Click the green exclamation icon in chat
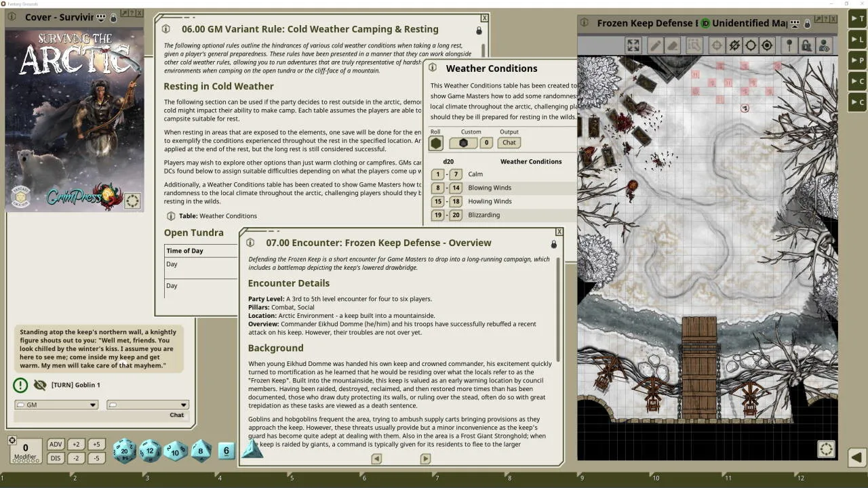Viewport: 868px width, 488px height. pos(20,385)
